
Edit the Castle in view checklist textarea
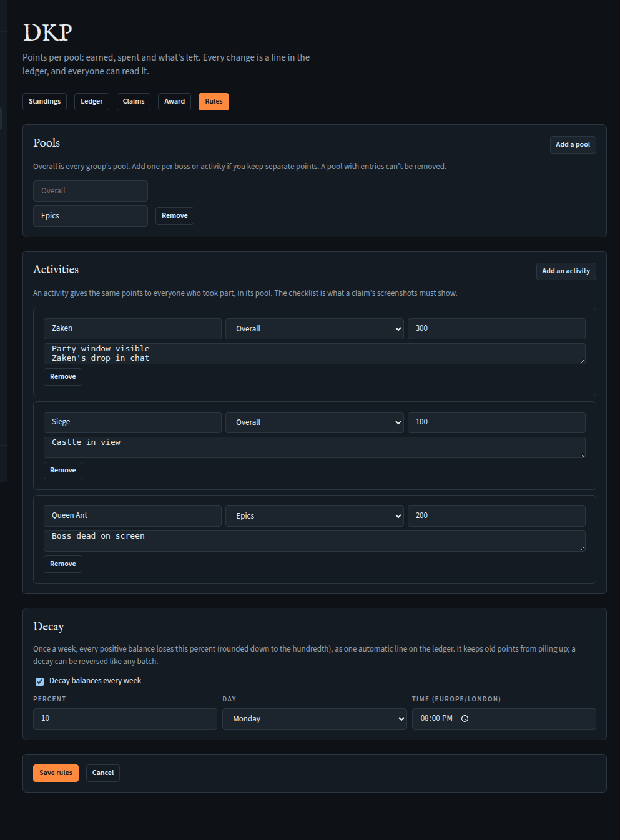point(315,447)
